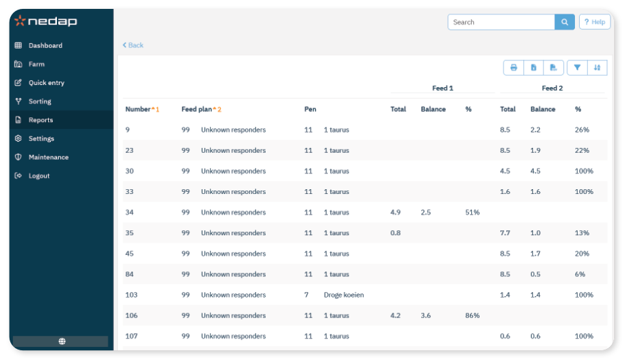
Task: Click the Quick entry pencil icon
Action: point(19,83)
